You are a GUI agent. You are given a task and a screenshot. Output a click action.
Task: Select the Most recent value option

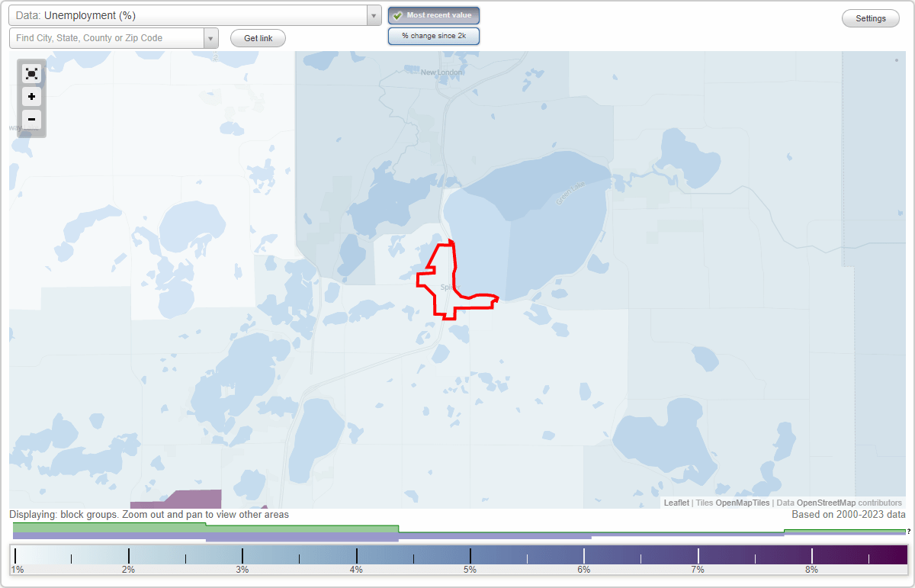[x=434, y=15]
